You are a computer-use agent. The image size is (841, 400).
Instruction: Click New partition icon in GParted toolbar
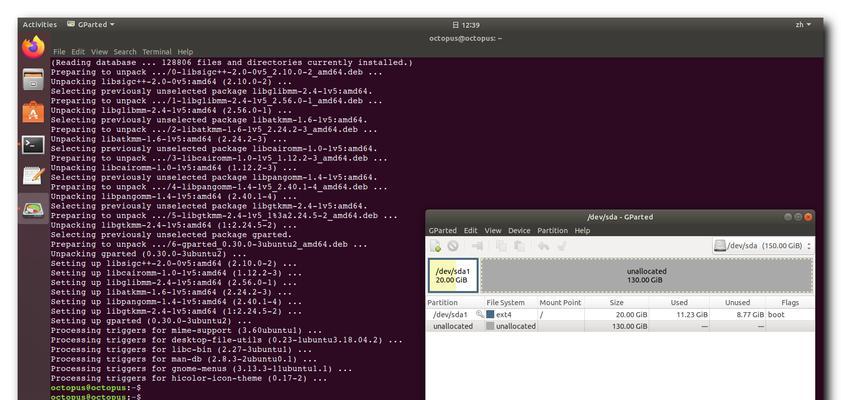tap(436, 246)
